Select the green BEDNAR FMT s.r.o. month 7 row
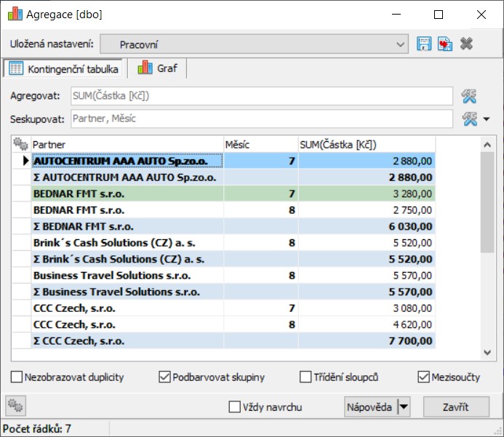 (x=233, y=193)
